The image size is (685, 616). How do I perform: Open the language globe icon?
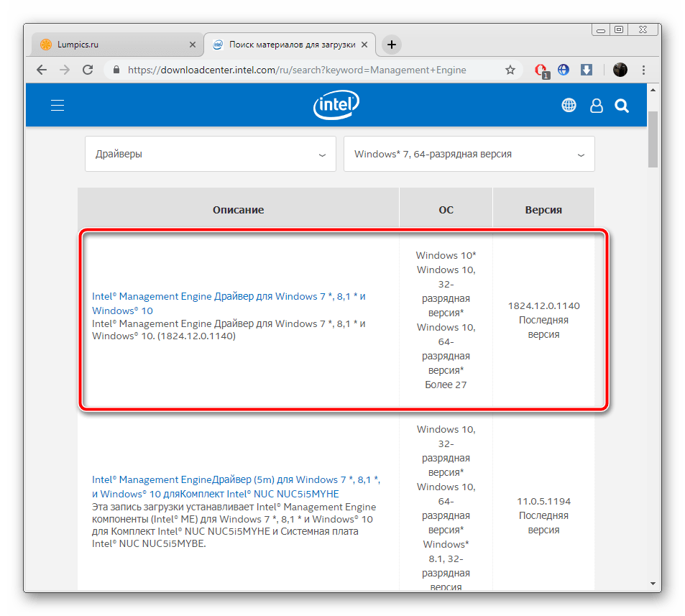(569, 106)
